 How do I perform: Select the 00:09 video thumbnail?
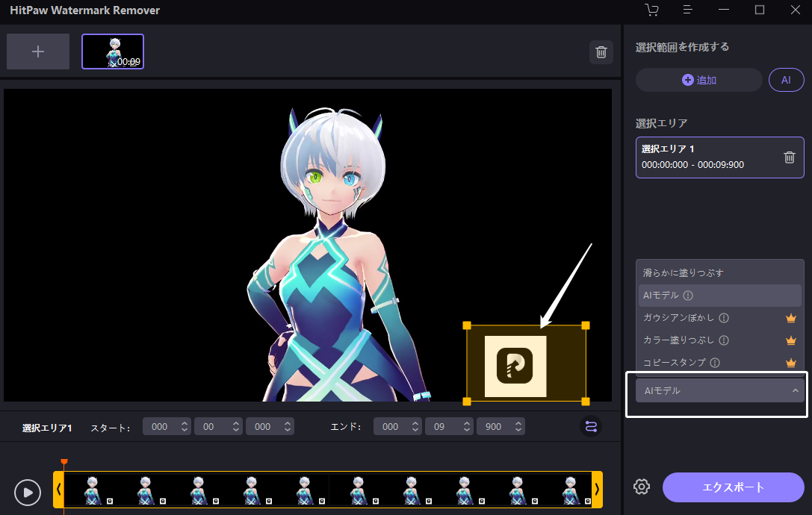(113, 51)
